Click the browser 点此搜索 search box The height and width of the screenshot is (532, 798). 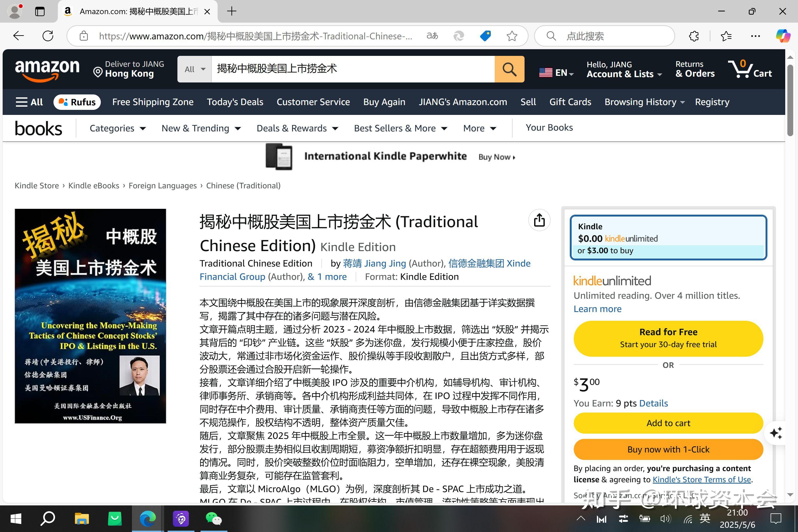604,36
